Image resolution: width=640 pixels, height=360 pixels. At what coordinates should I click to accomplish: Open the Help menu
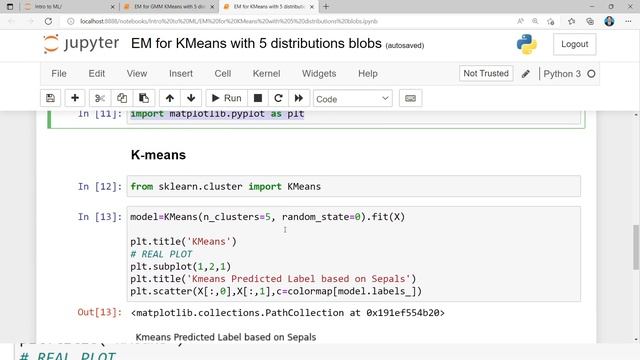368,73
